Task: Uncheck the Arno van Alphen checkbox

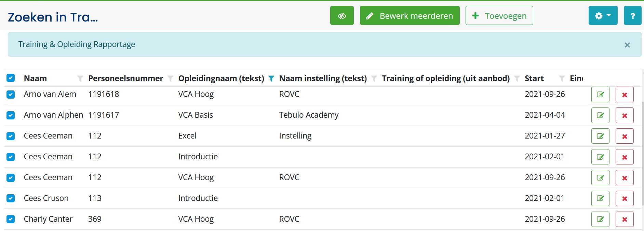Action: click(11, 115)
